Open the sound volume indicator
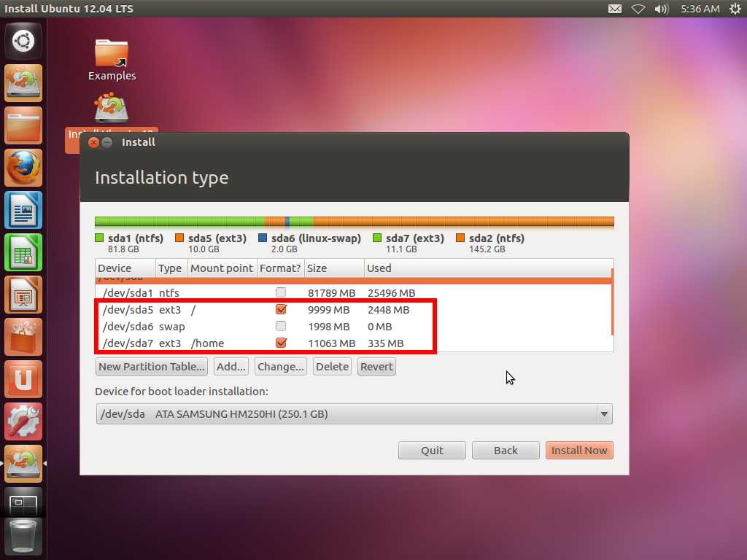 (661, 9)
